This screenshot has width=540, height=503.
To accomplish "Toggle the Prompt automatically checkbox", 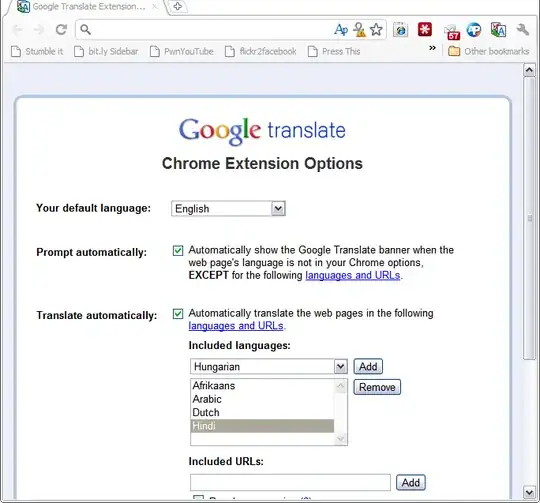I will 178,251.
